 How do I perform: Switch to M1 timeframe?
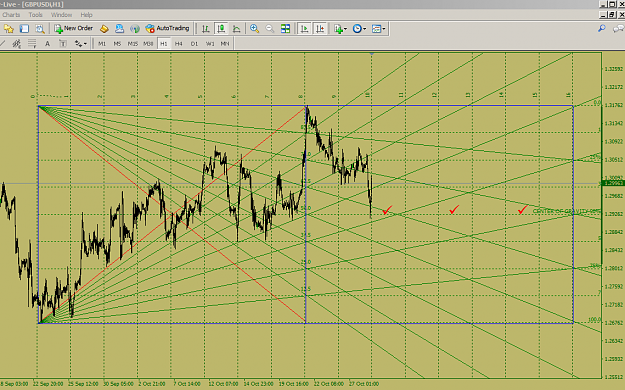(102, 43)
